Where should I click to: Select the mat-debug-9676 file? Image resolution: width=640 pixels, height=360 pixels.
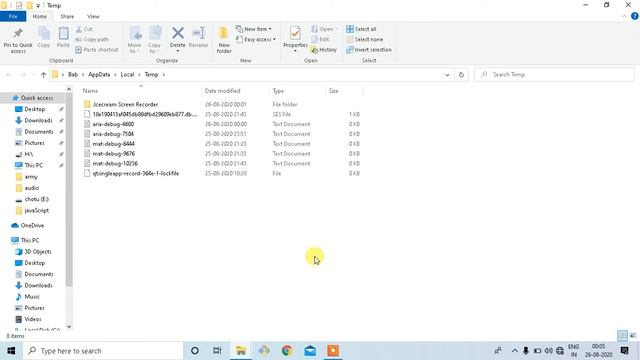pyautogui.click(x=113, y=153)
